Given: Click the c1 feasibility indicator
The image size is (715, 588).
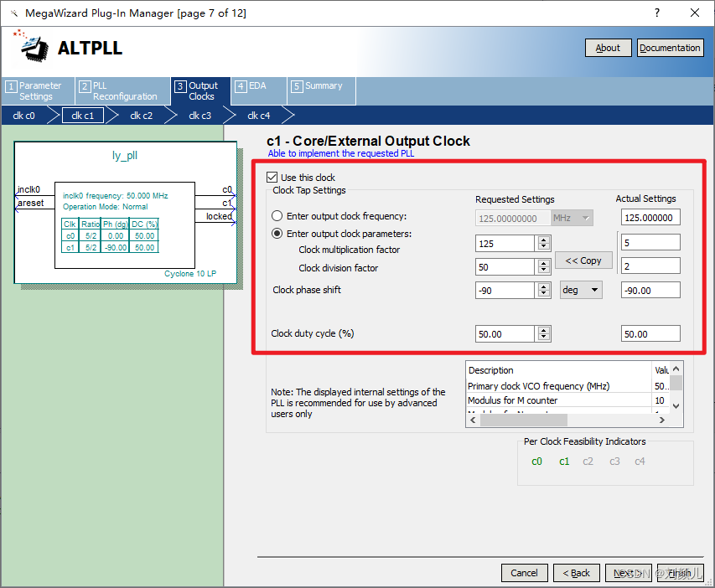Looking at the screenshot, I should (x=564, y=462).
